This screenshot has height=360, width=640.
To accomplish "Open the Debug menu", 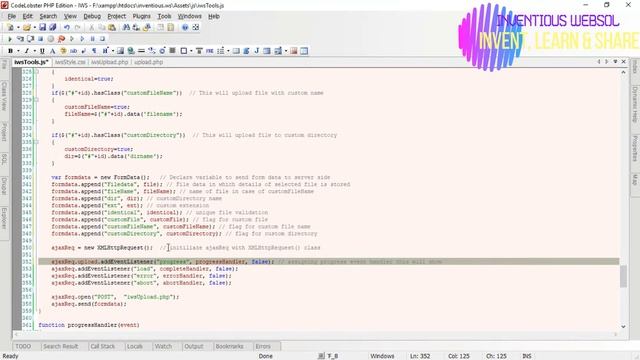I will (92, 16).
